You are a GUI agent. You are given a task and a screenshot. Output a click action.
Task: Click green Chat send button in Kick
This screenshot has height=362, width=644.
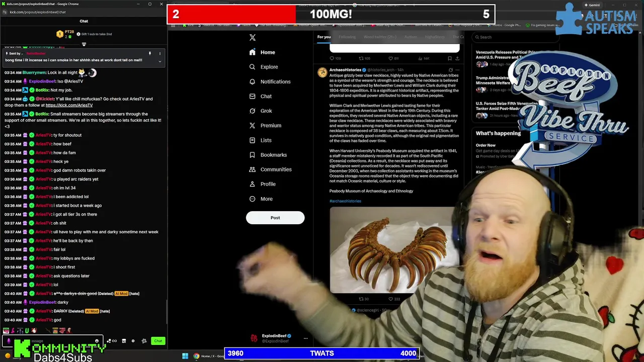[158, 341]
